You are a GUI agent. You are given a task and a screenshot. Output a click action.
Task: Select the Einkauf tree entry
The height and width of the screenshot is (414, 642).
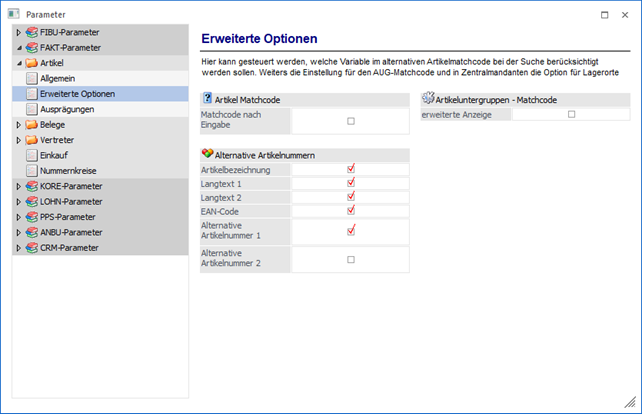pos(55,156)
